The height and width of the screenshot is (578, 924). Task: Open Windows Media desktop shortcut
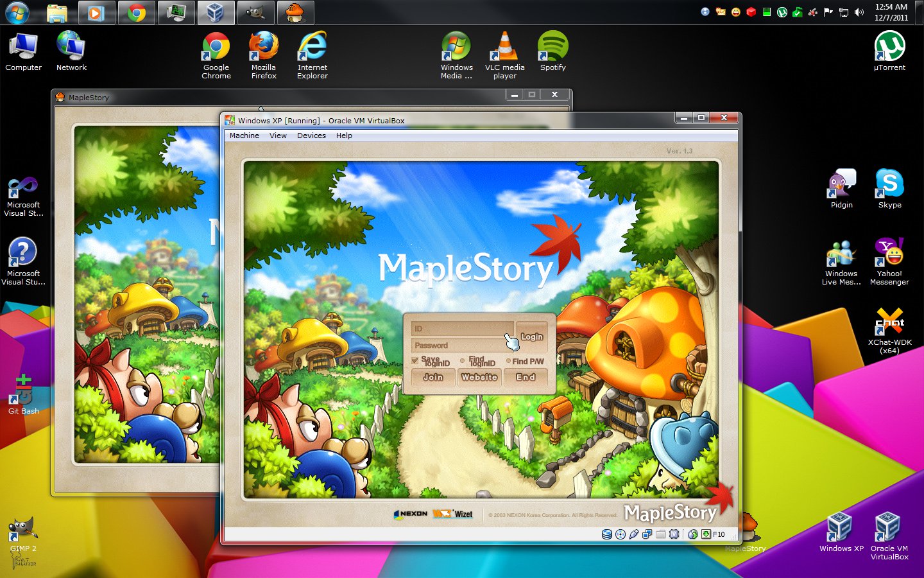tap(456, 55)
